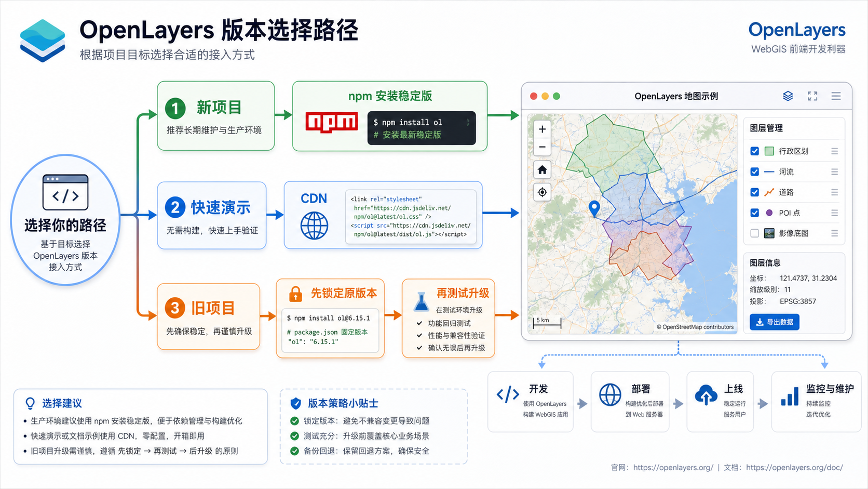Click the npm install ol terminal box

click(x=422, y=128)
